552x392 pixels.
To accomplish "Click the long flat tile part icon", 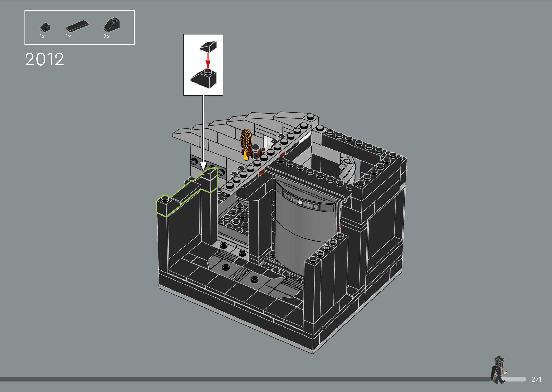I will 77,26.
